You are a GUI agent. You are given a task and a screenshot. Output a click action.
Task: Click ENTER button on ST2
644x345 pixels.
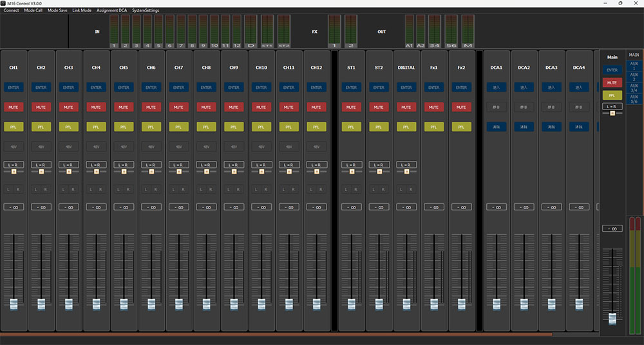point(379,88)
